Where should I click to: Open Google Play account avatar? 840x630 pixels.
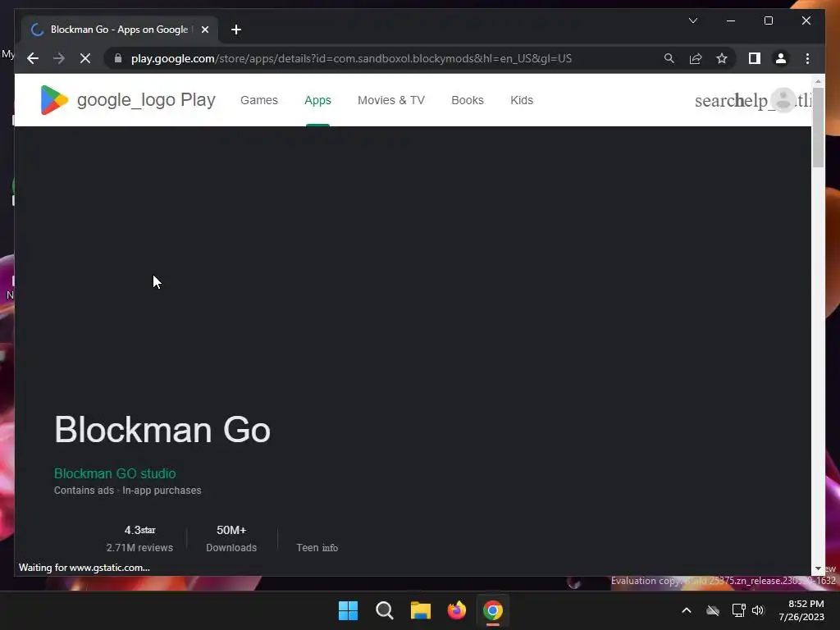pos(783,99)
